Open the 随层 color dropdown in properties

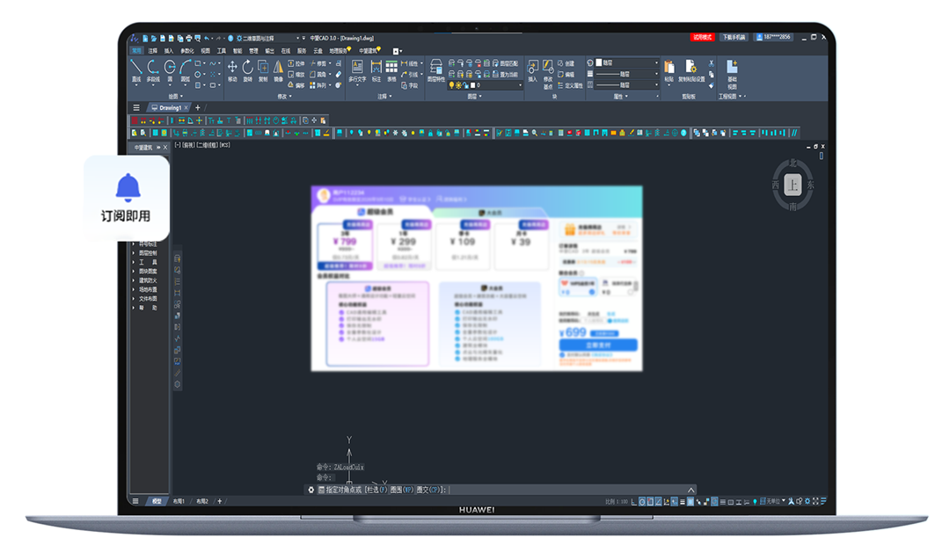[x=627, y=63]
